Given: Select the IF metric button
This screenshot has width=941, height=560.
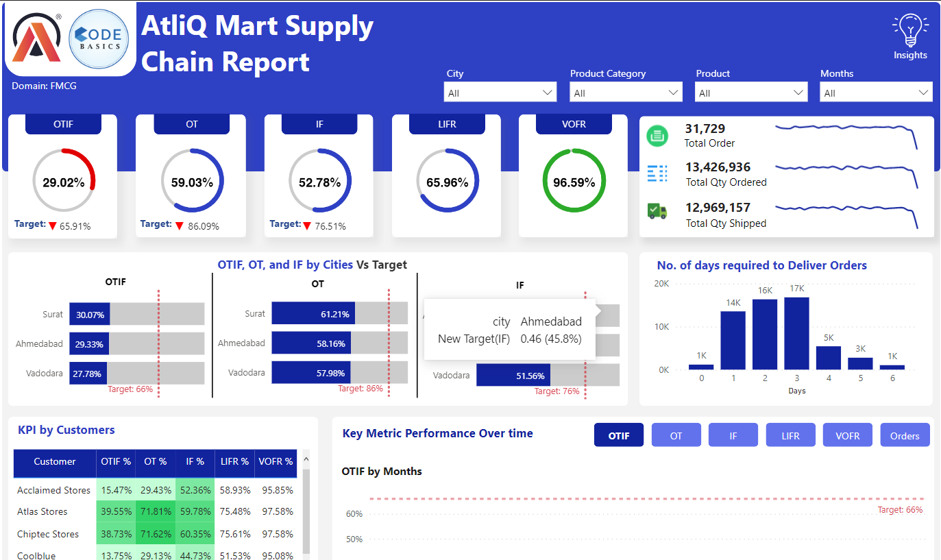Looking at the screenshot, I should (x=733, y=435).
